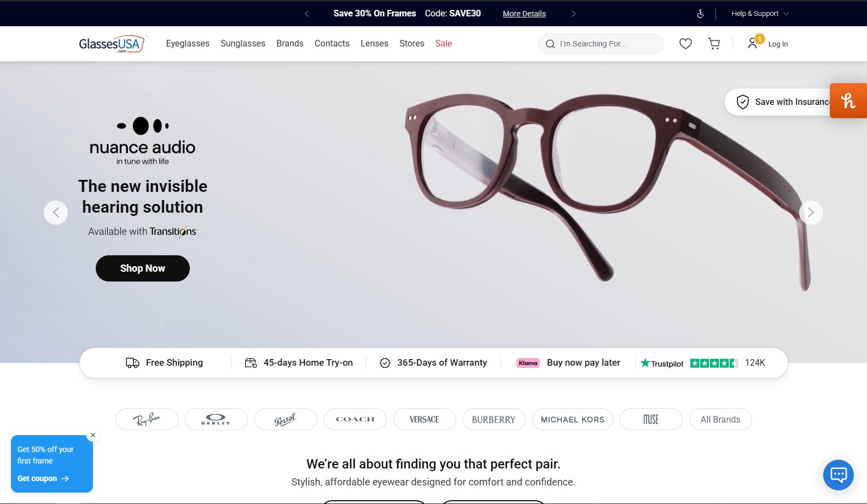Screen dimensions: 867x504
Task: Show next promo banner message
Action: pos(573,14)
